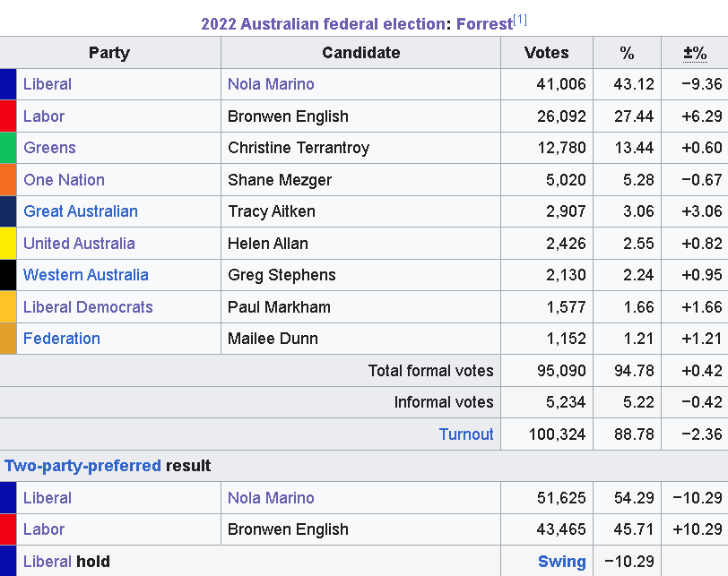Click the orange One Nation color swatch

(x=8, y=179)
